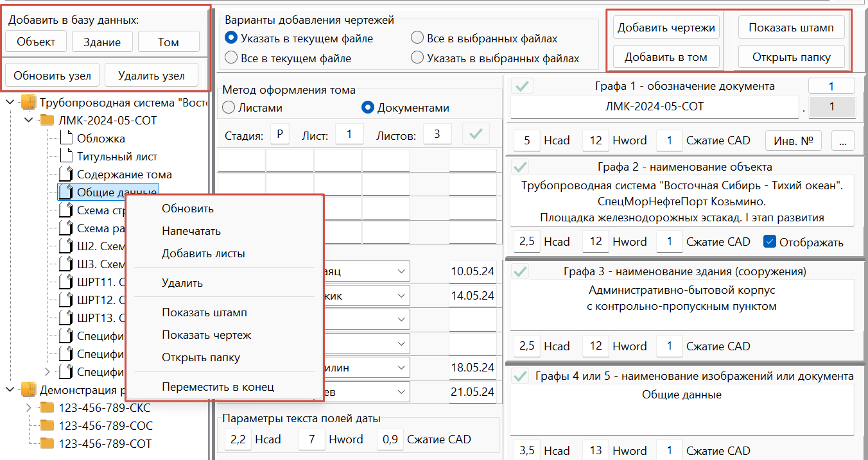Expand the 123-456-789-СКС tree node

point(28,407)
